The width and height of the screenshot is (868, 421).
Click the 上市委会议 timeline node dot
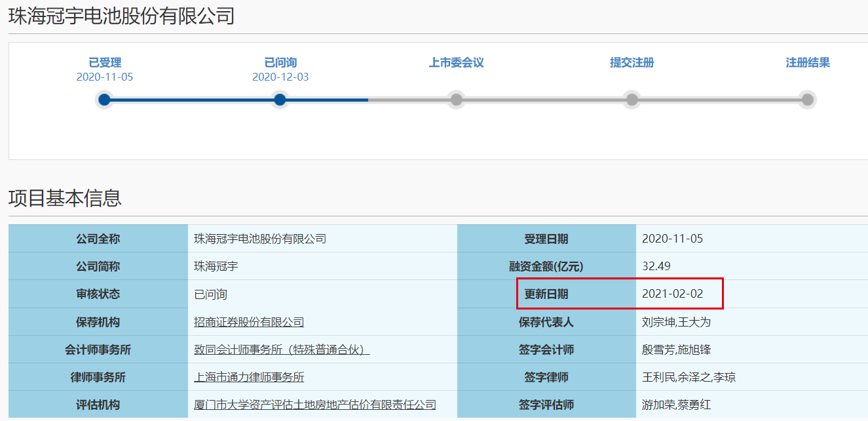click(456, 100)
